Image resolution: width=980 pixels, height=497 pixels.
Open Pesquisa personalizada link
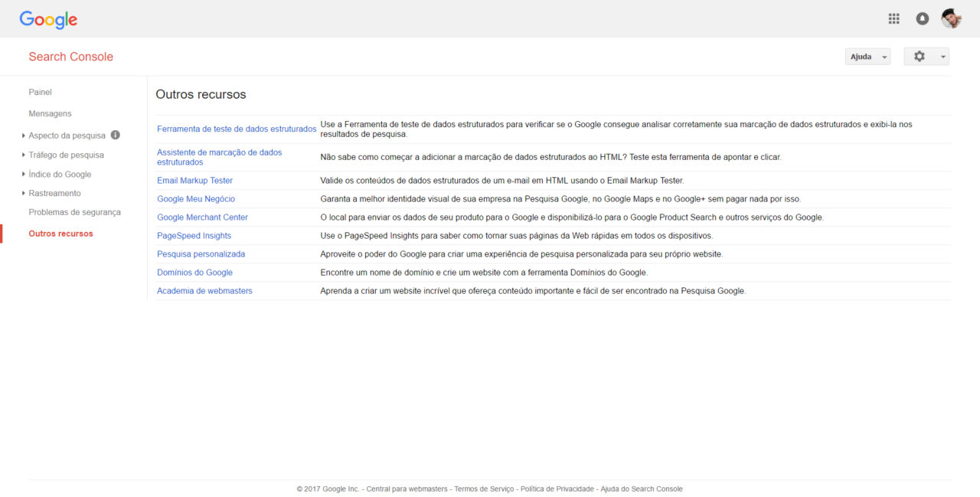tap(201, 254)
